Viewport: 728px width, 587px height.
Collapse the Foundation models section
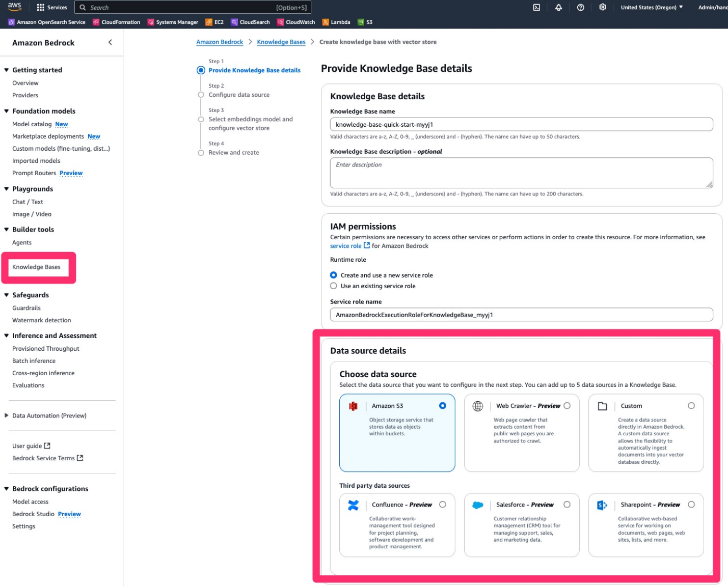tap(7, 111)
